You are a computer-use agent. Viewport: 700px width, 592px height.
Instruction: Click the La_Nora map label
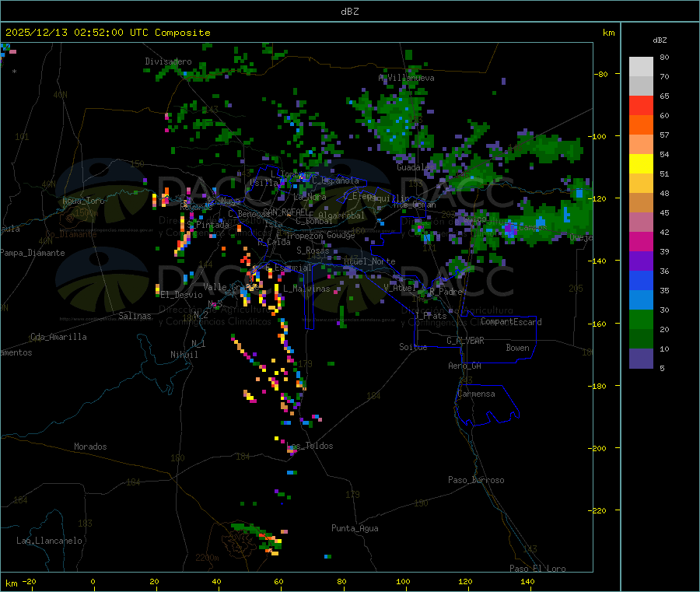(310, 197)
